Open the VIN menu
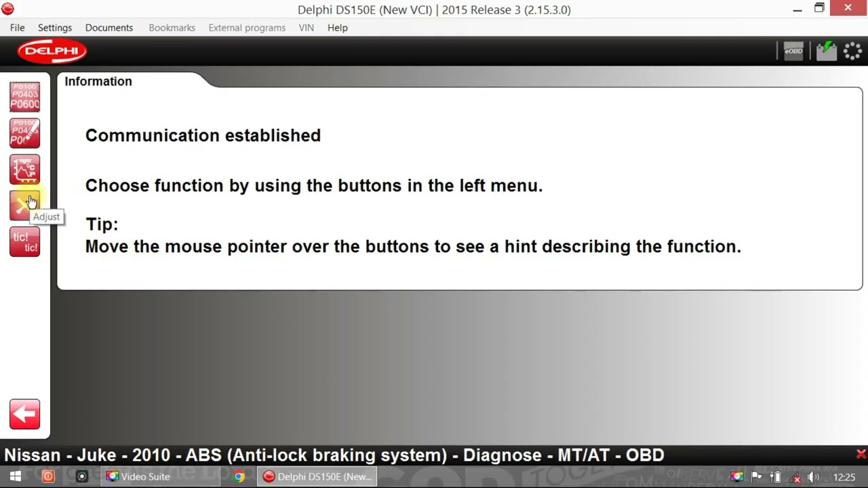868x488 pixels. pyautogui.click(x=307, y=28)
